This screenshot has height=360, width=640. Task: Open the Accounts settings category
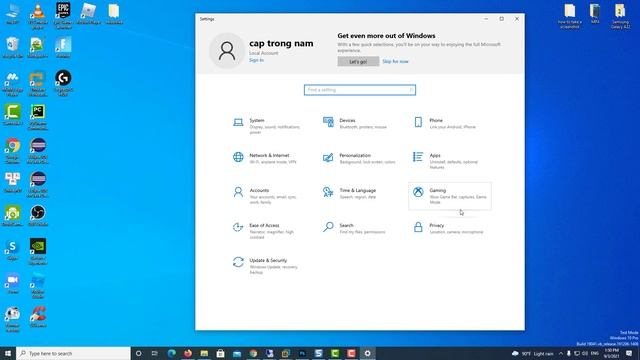pyautogui.click(x=267, y=196)
